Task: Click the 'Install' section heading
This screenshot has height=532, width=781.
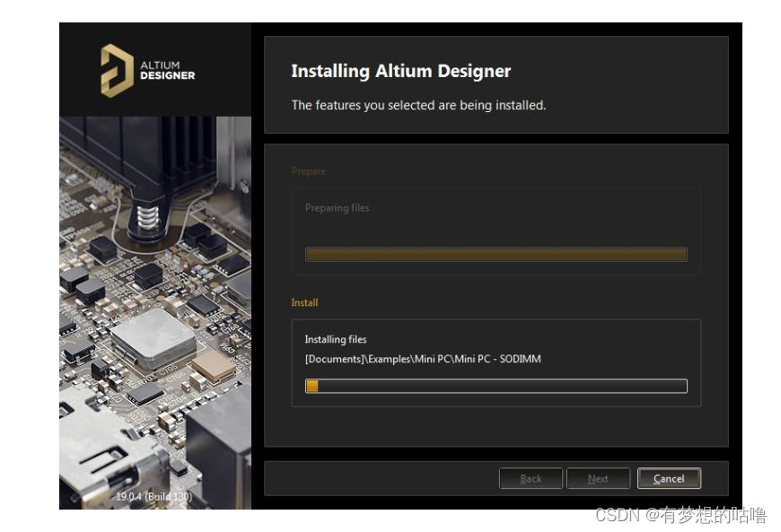Action: [304, 302]
